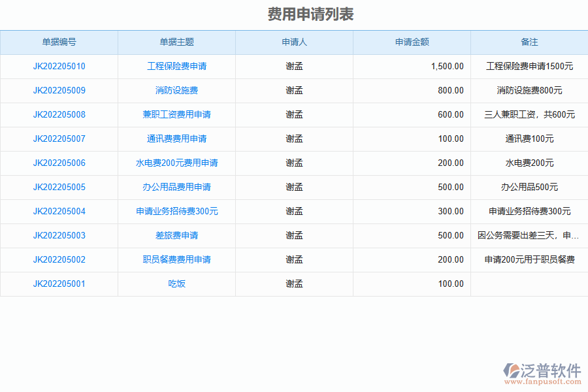
Task: Open document link JK202205001
Action: pyautogui.click(x=59, y=284)
